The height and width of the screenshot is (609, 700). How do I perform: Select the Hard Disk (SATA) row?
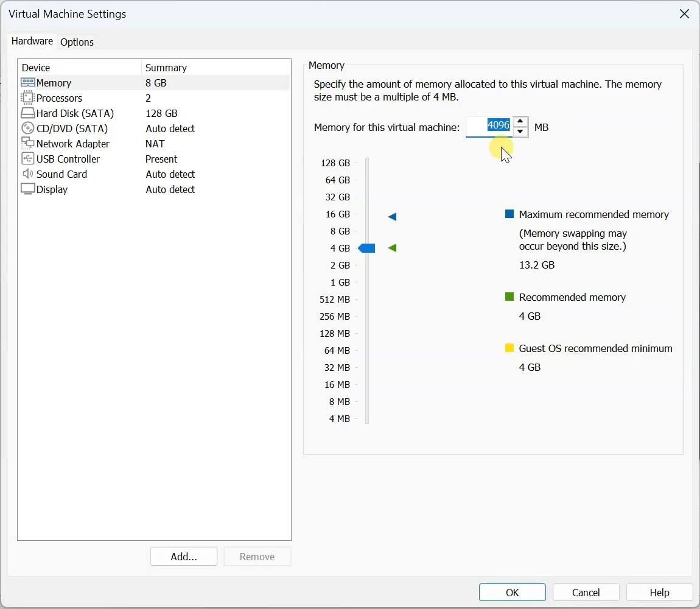154,113
